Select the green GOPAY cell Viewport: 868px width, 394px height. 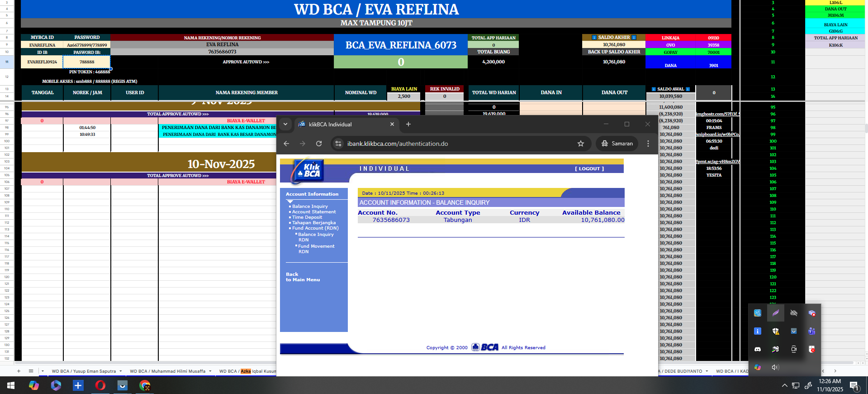point(670,53)
